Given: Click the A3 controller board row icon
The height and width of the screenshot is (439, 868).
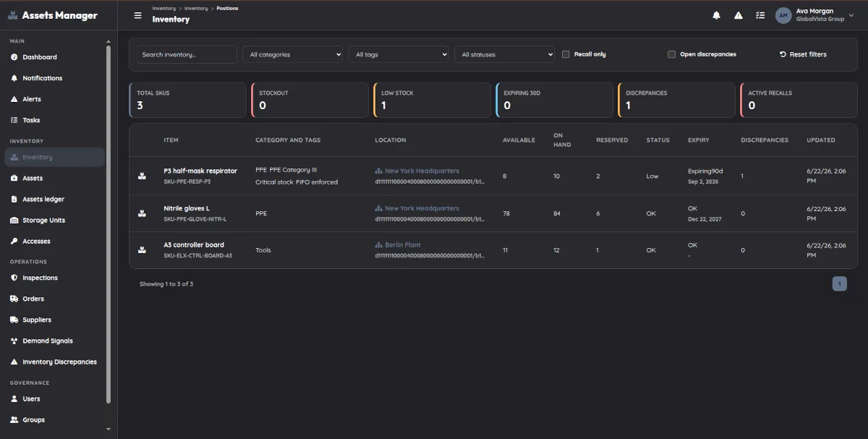Looking at the screenshot, I should (x=142, y=250).
